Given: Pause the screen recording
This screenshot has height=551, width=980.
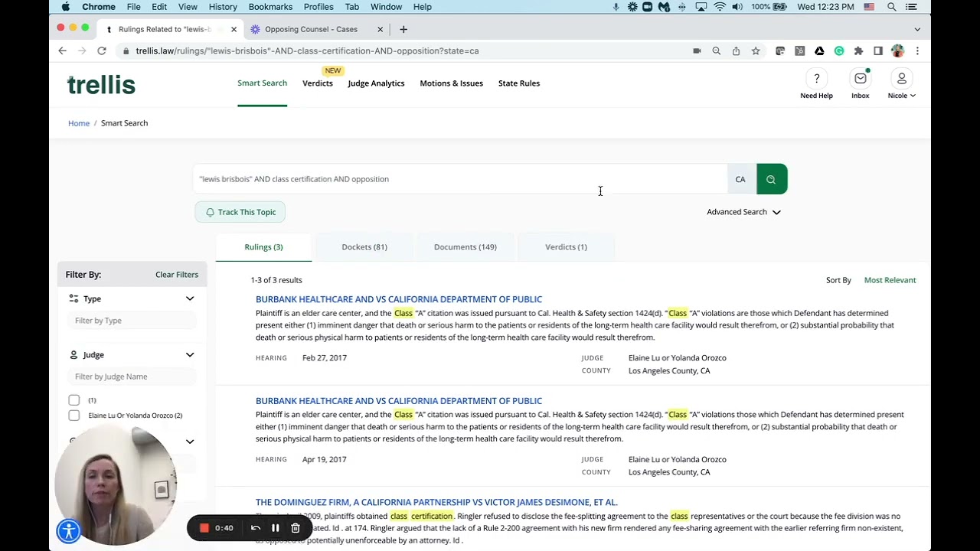Looking at the screenshot, I should coord(276,528).
